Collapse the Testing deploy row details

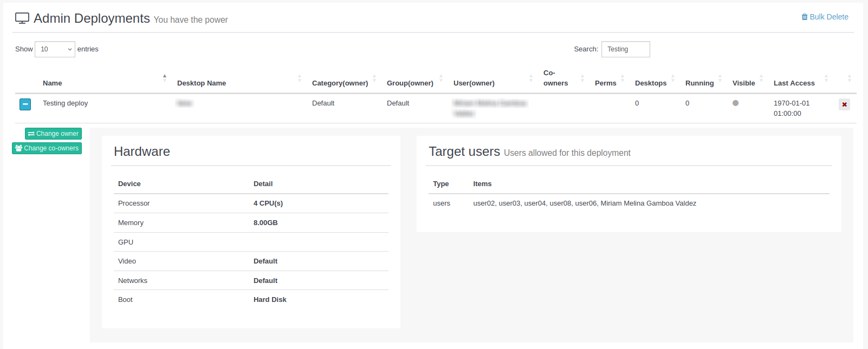[x=25, y=104]
